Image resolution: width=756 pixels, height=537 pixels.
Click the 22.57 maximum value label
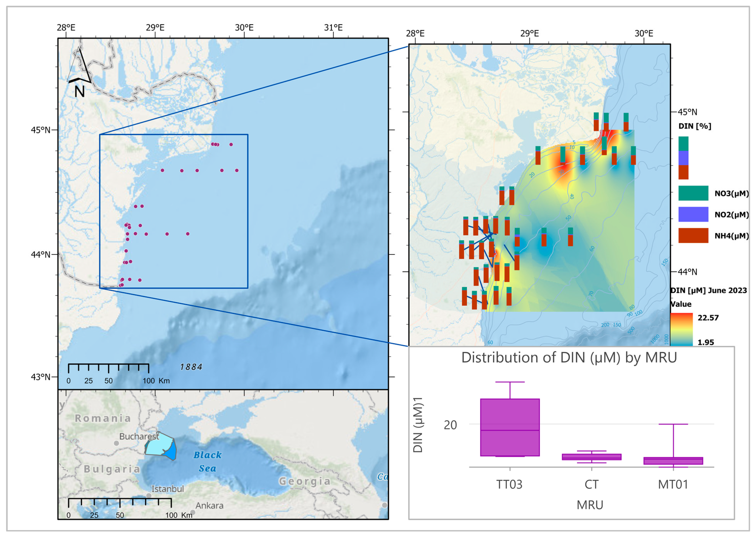708,318
